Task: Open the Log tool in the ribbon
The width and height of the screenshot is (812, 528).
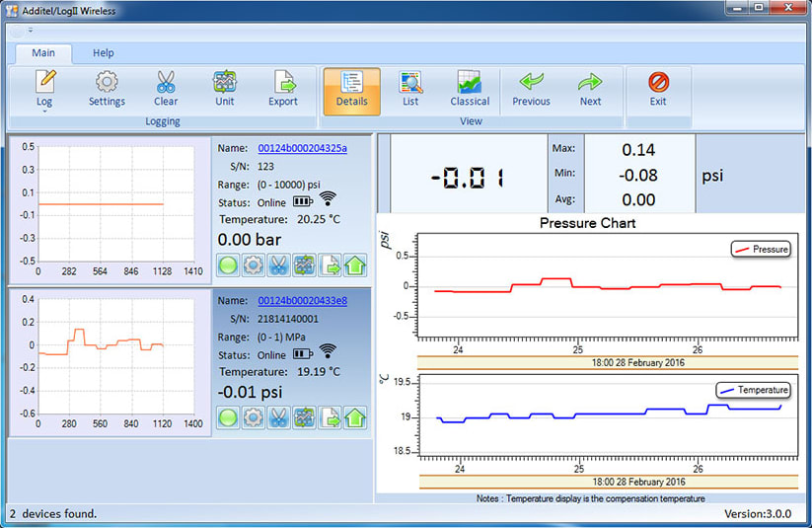Action: click(44, 89)
